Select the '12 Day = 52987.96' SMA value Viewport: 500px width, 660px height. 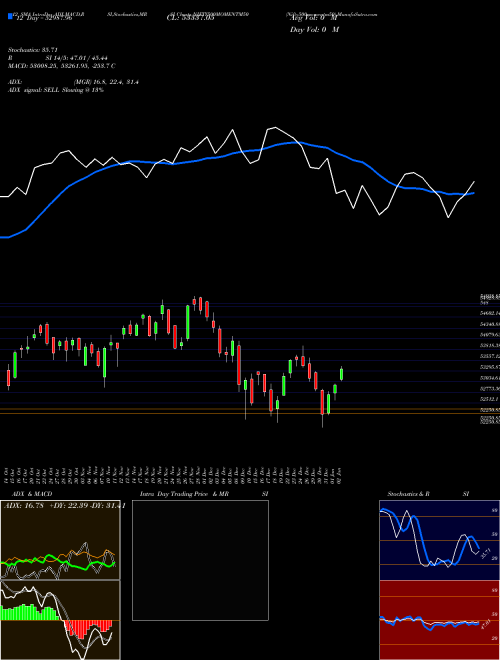point(44,18)
